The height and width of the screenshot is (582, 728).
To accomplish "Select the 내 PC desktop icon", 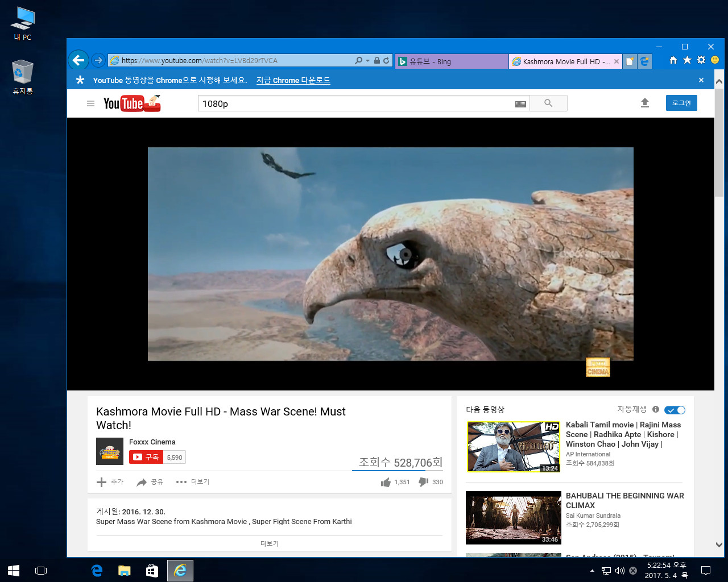I will (x=23, y=23).
